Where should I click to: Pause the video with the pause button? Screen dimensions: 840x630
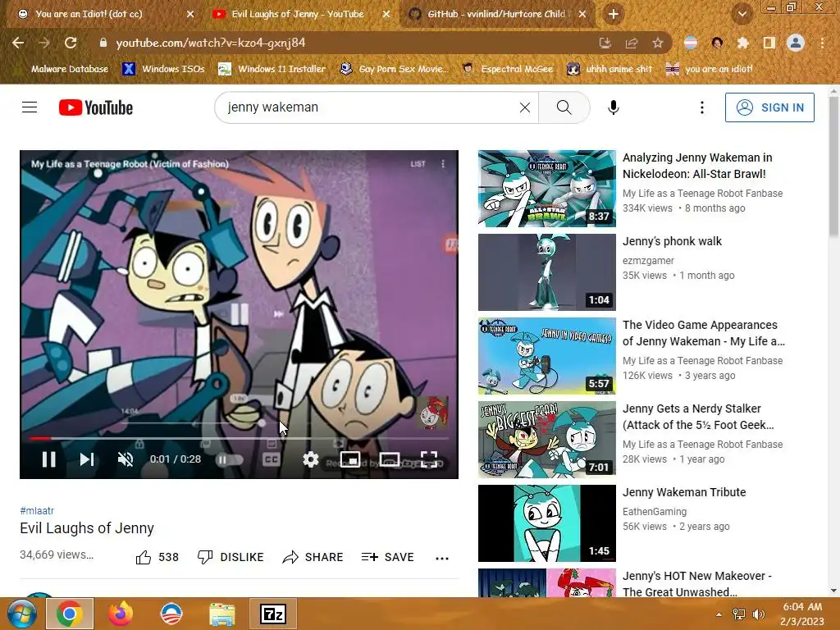pos(48,459)
